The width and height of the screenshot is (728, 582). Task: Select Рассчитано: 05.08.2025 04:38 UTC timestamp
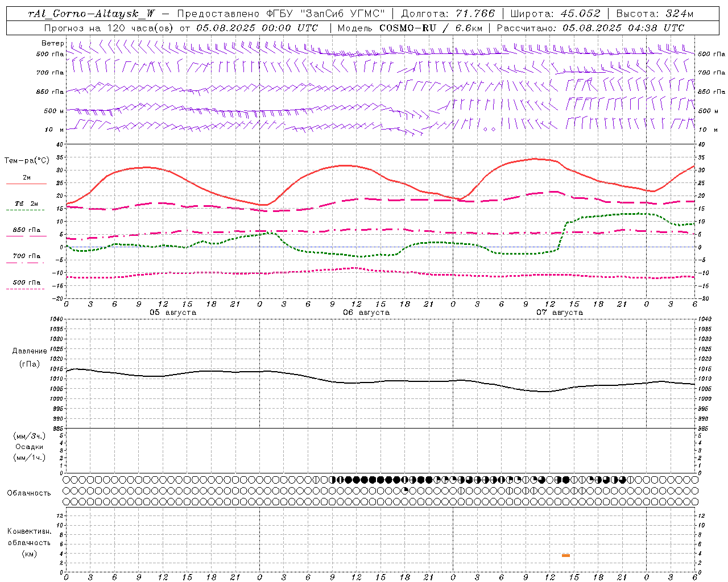tap(590, 28)
